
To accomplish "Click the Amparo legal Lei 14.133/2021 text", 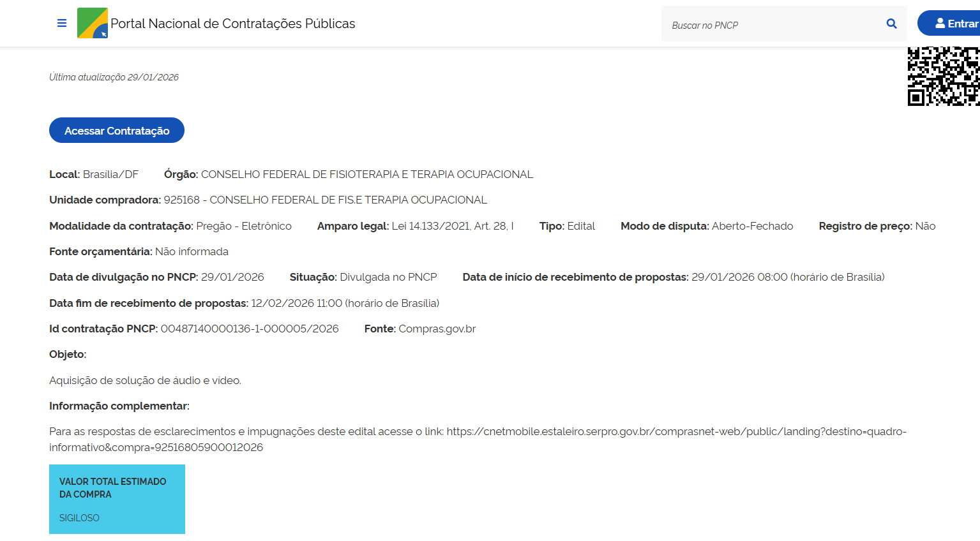I will point(452,226).
